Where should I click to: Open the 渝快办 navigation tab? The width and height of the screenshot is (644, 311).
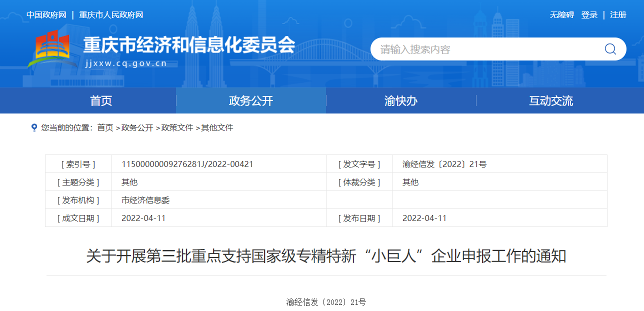pyautogui.click(x=401, y=100)
